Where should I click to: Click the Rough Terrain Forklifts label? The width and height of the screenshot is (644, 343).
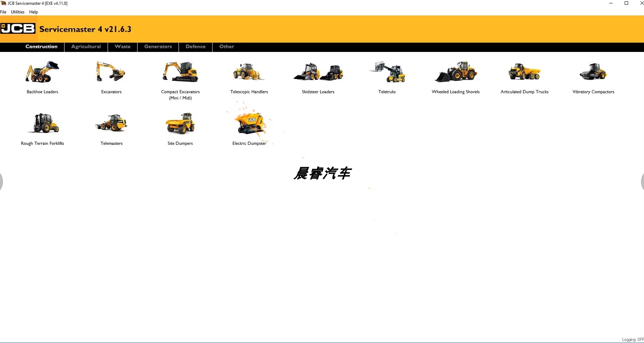pos(42,143)
